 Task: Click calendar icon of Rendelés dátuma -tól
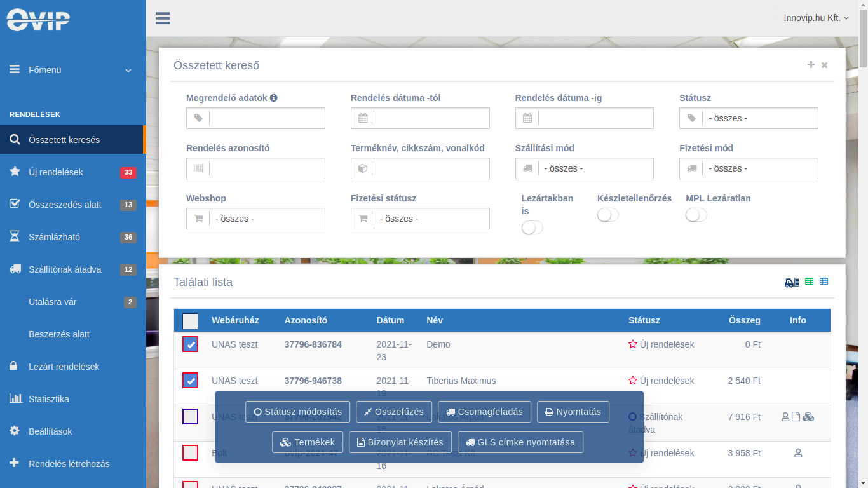point(363,118)
